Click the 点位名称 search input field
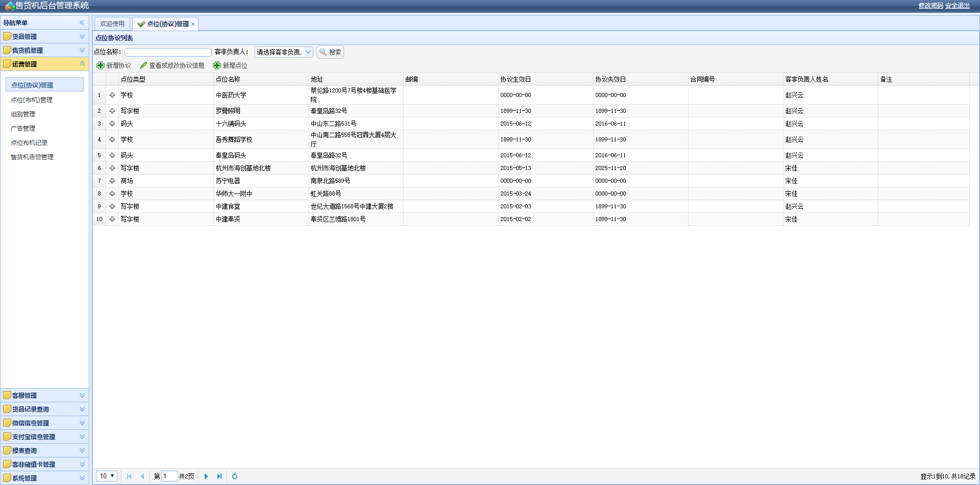The image size is (980, 485). tap(168, 52)
